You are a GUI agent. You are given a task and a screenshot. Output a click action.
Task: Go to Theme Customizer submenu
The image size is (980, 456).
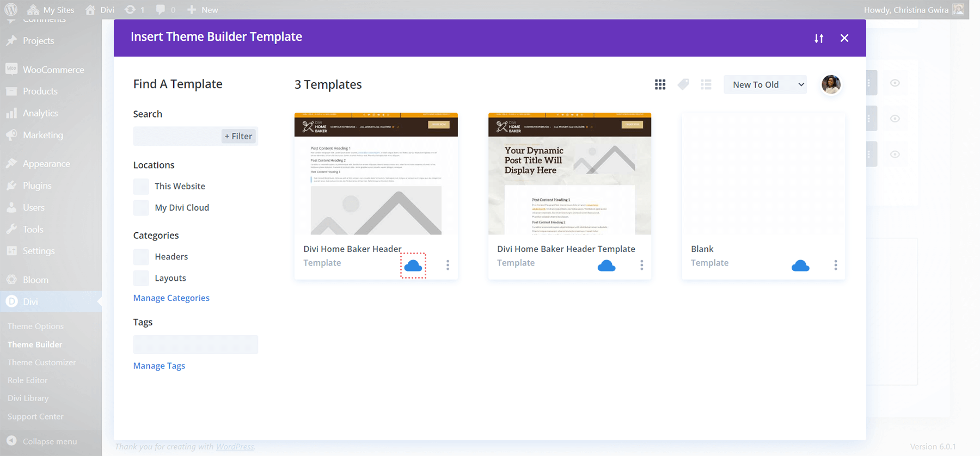tap(42, 362)
